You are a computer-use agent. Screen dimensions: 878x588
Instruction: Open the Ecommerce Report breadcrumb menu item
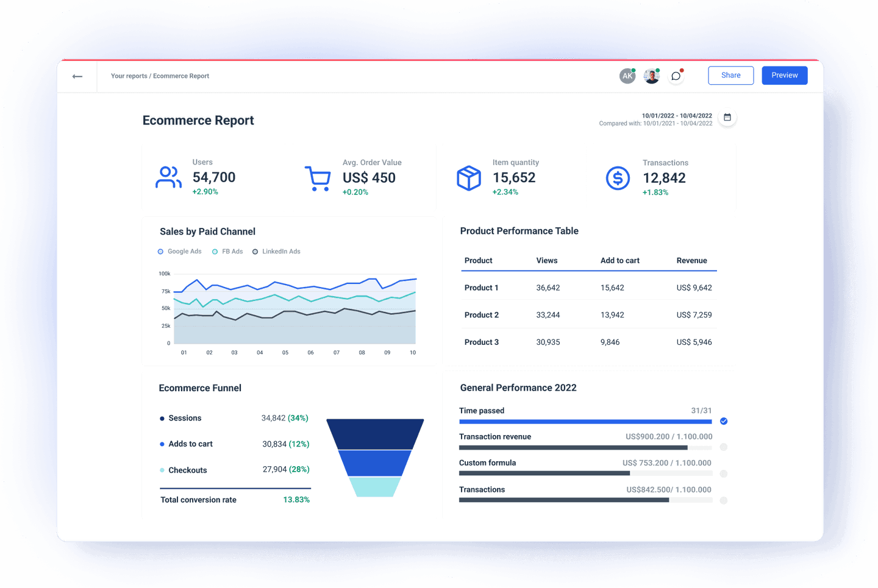tap(180, 76)
